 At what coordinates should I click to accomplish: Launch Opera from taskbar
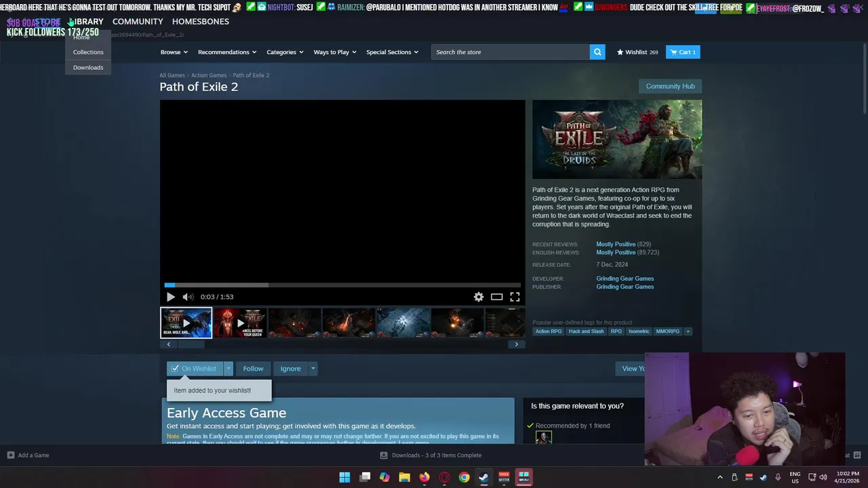tap(444, 477)
